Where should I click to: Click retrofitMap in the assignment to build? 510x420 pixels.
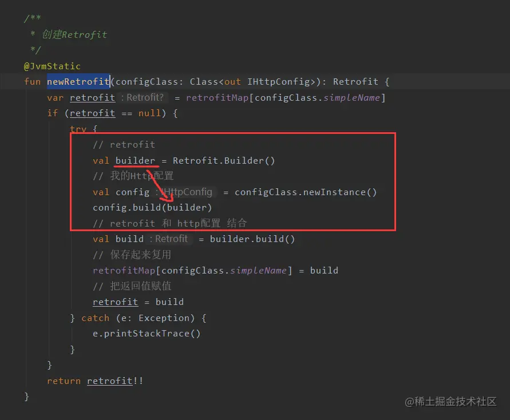pyautogui.click(x=124, y=271)
